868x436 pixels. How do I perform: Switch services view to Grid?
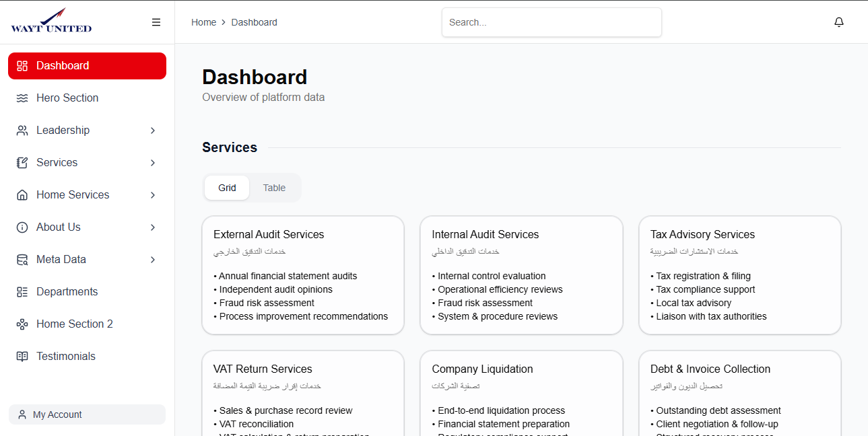pyautogui.click(x=227, y=188)
